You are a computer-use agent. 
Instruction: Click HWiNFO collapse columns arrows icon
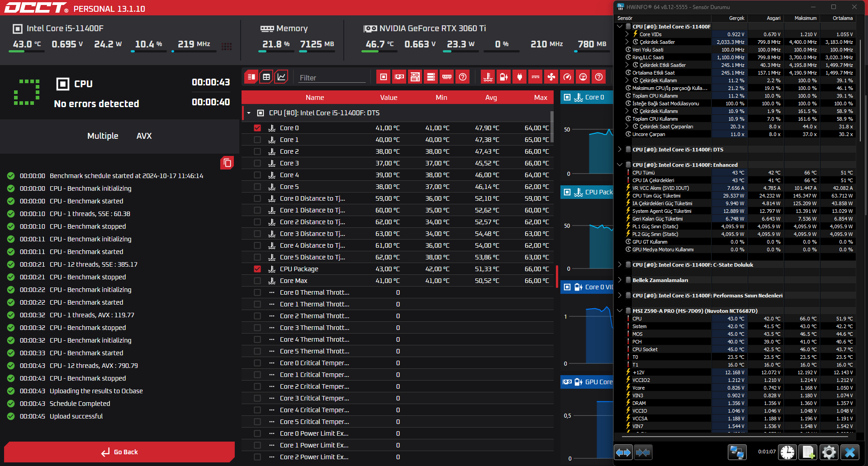click(643, 452)
